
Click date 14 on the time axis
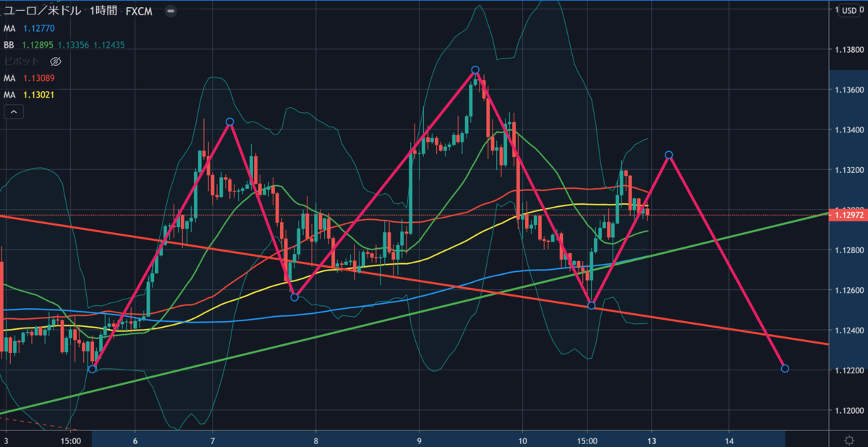click(x=729, y=440)
